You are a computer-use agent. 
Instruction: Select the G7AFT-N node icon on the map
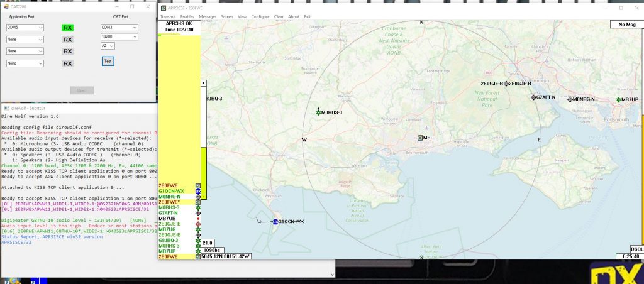coord(533,97)
